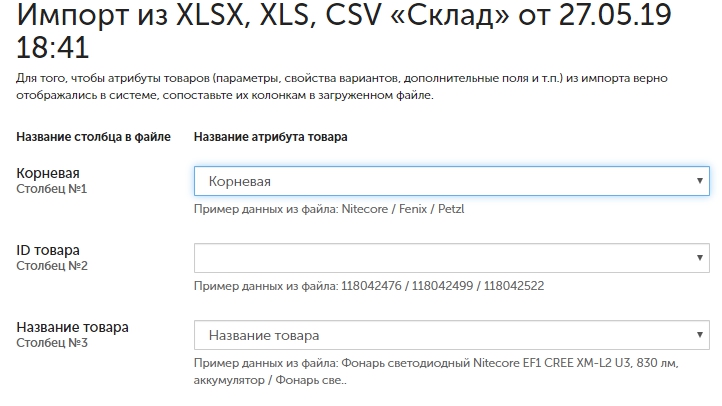This screenshot has width=722, height=406.
Task: Click the Столбец №3 sublabel
Action: click(x=52, y=342)
